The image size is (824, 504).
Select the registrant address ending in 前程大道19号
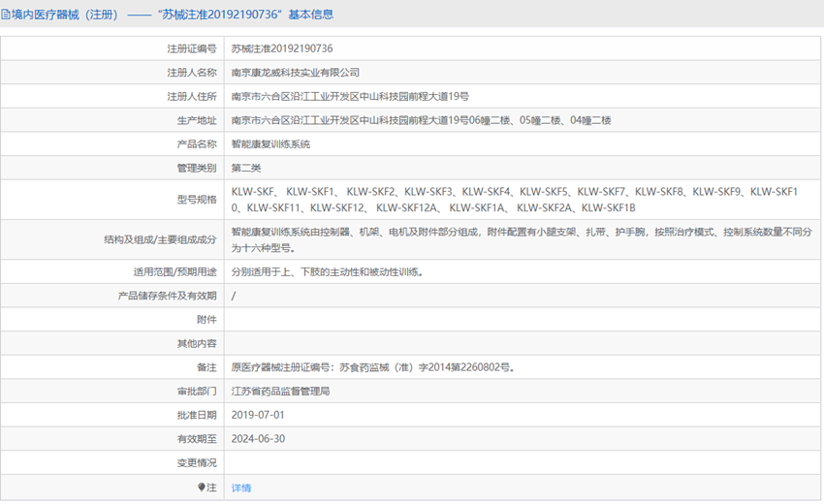(x=350, y=96)
